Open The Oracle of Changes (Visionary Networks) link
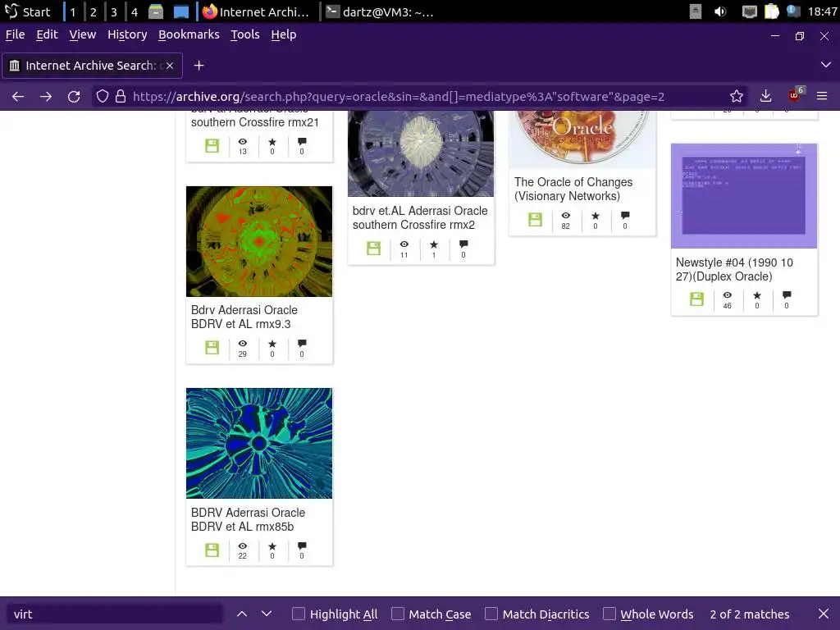 tap(573, 189)
